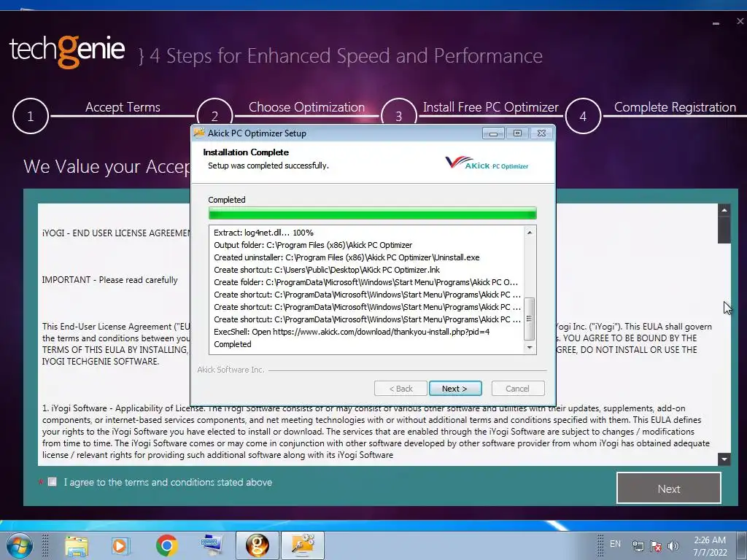Viewport: 747px width, 560px height.
Task: Select Install Free PC Optimizer step label
Action: tap(491, 107)
